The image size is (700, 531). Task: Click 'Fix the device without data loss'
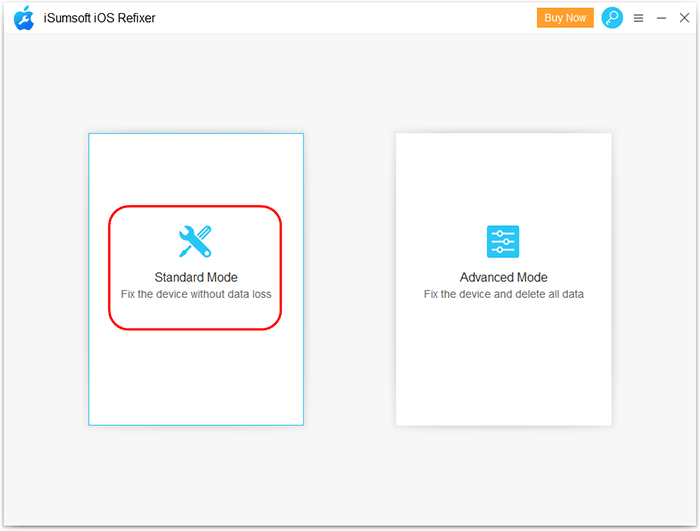196,294
